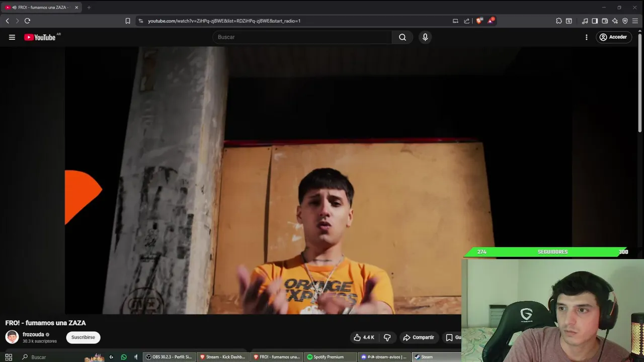Open Brave Shields lion icon
This screenshot has width=644, height=362.
(x=479, y=21)
